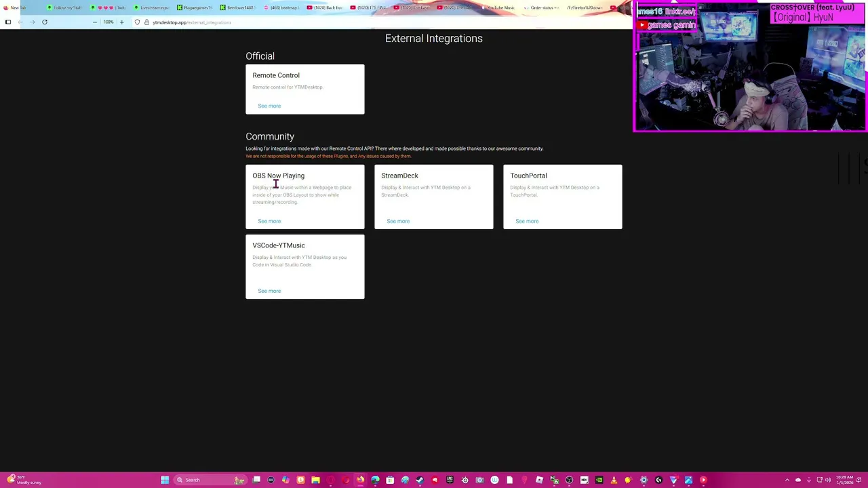The height and width of the screenshot is (488, 868).
Task: See more about StreamDeck integration
Action: point(398,221)
